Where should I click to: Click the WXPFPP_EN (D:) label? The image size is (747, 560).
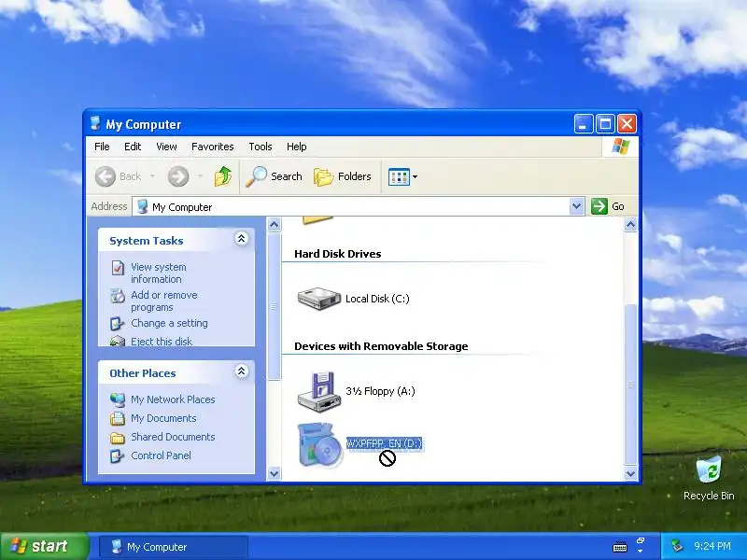pyautogui.click(x=384, y=444)
